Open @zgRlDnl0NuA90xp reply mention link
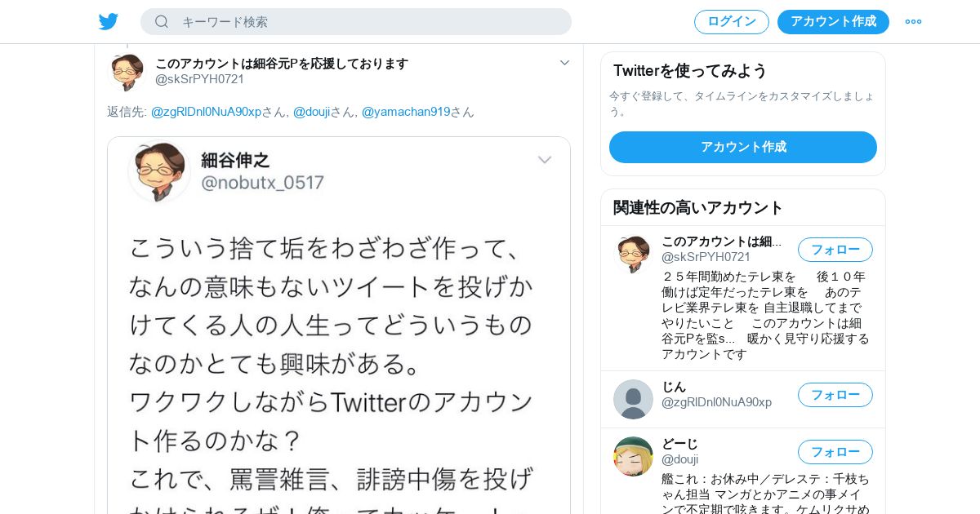Screen dimensions: 980x514 [206, 112]
